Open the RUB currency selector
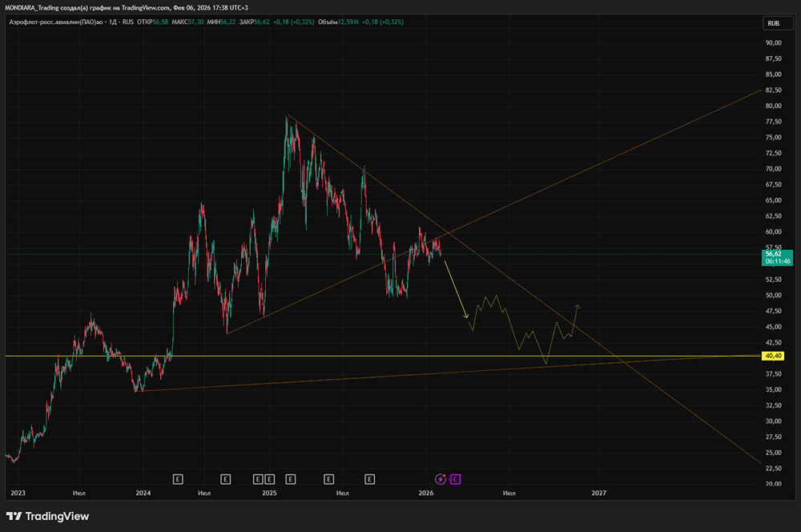801x532 pixels. tap(773, 23)
